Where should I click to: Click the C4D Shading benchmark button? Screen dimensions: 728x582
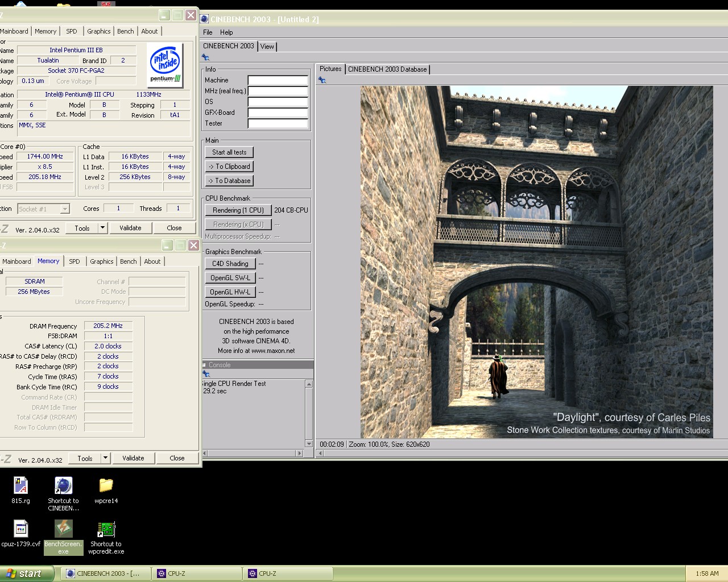[230, 264]
